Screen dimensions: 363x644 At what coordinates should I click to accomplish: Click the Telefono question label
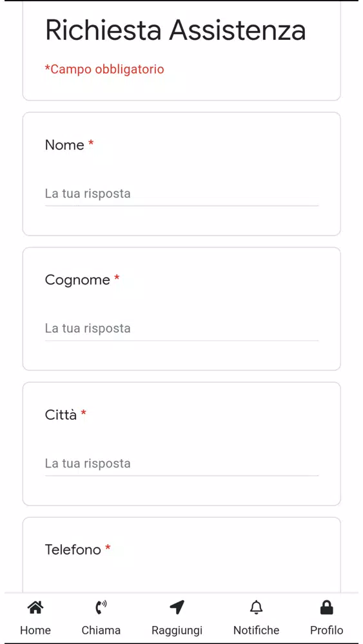coord(73,549)
